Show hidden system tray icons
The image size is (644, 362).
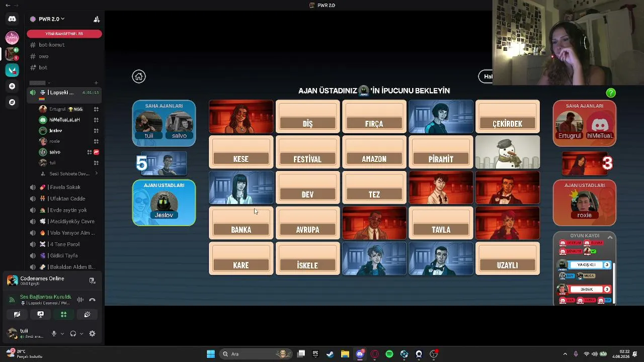click(x=565, y=354)
